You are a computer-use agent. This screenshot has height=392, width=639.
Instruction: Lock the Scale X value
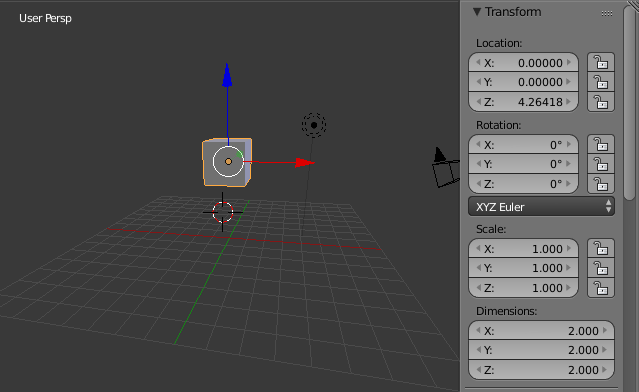[x=601, y=249]
